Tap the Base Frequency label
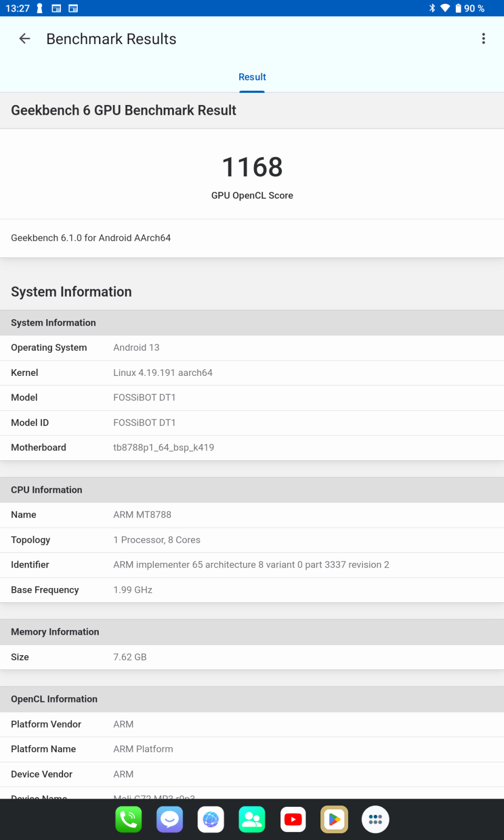This screenshot has width=504, height=840. point(45,590)
